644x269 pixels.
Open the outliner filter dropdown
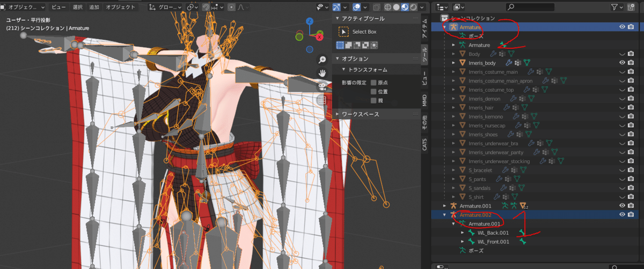tap(617, 7)
